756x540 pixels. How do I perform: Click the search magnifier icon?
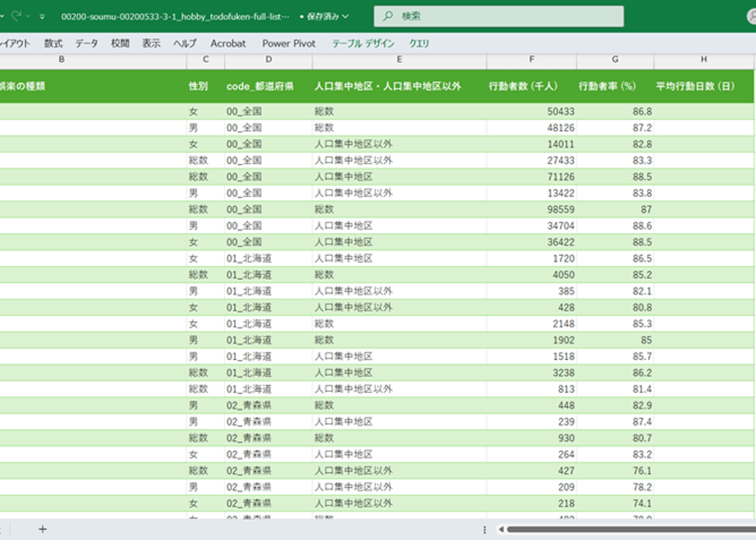click(388, 16)
